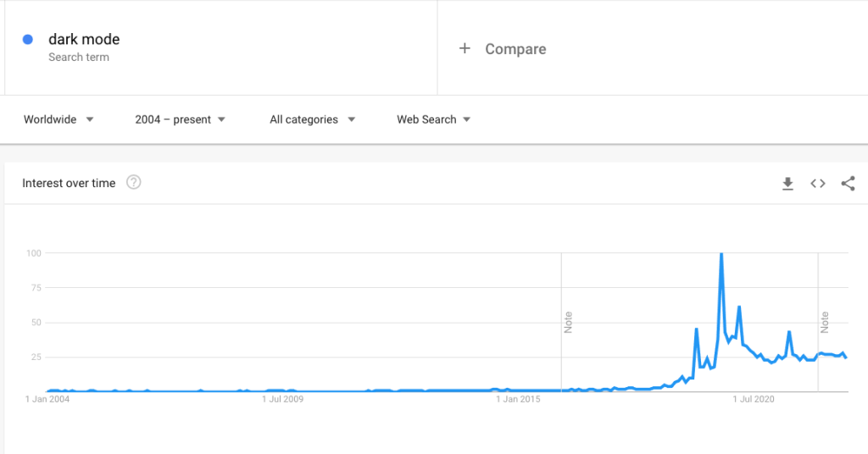Image resolution: width=868 pixels, height=454 pixels.
Task: Click the highest peak on the chart
Action: (x=721, y=254)
